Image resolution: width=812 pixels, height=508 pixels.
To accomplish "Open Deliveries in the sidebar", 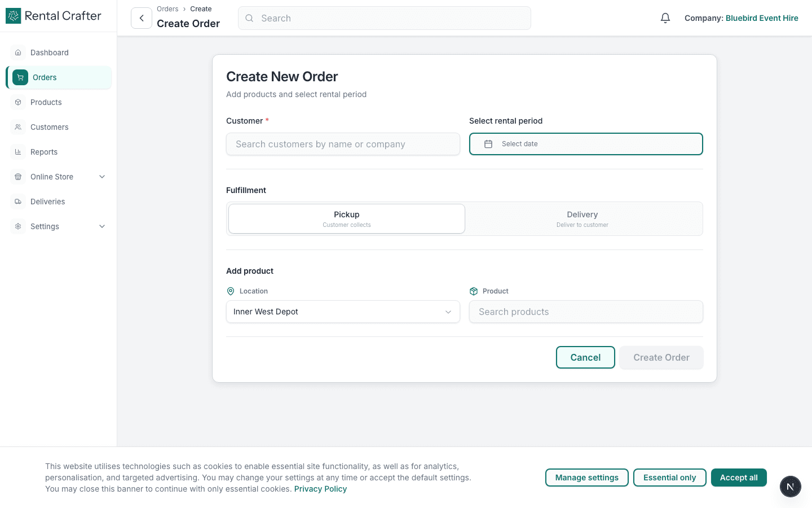I will (x=59, y=202).
